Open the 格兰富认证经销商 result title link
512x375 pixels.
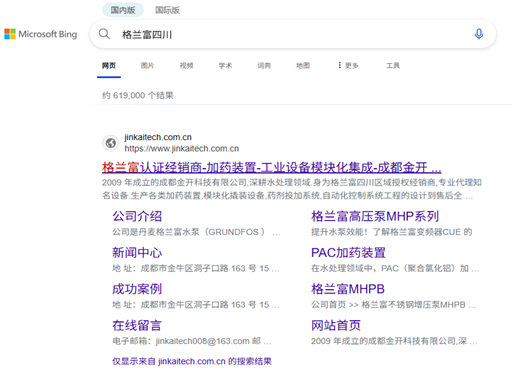(x=272, y=167)
